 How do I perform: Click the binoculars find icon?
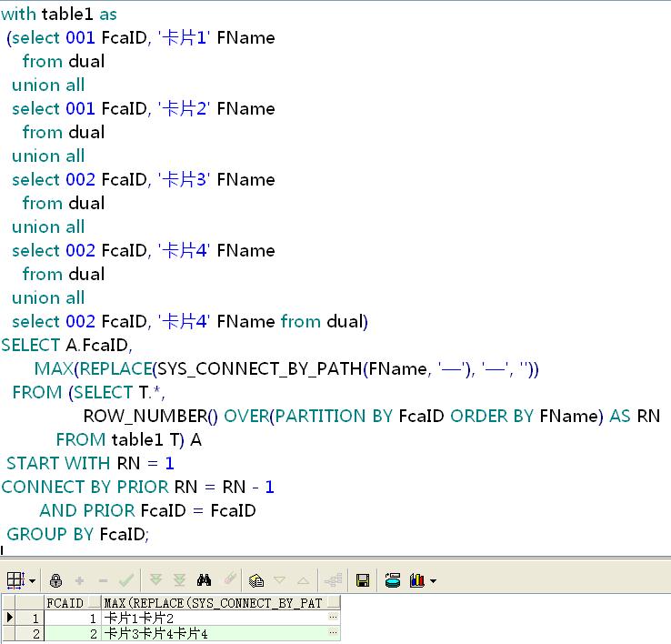click(x=204, y=580)
